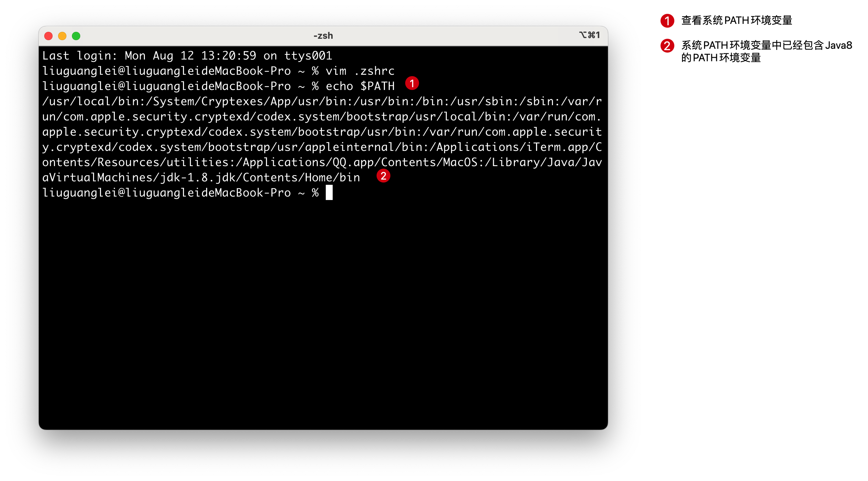Click the yellow minimize window button
The width and height of the screenshot is (868, 481).
[x=62, y=36]
